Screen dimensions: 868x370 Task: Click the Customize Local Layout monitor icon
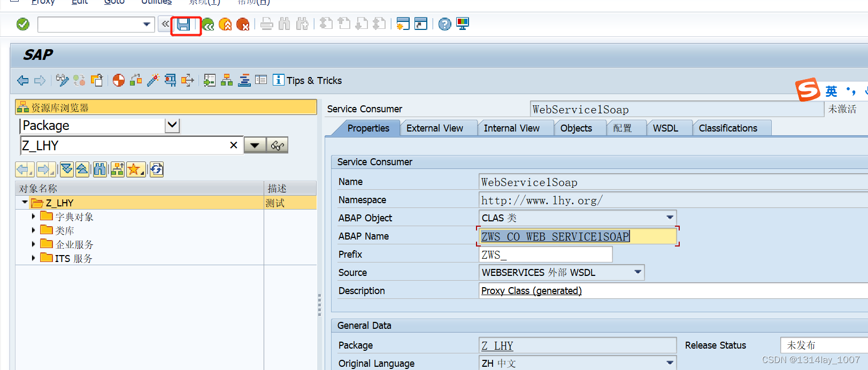pyautogui.click(x=463, y=24)
